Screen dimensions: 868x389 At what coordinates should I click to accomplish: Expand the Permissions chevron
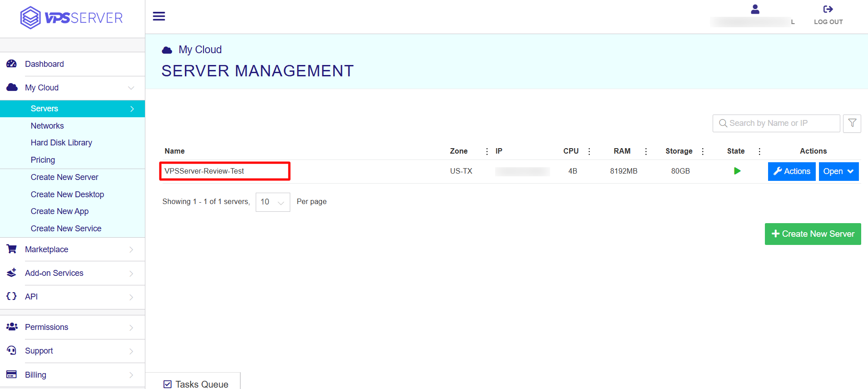131,327
